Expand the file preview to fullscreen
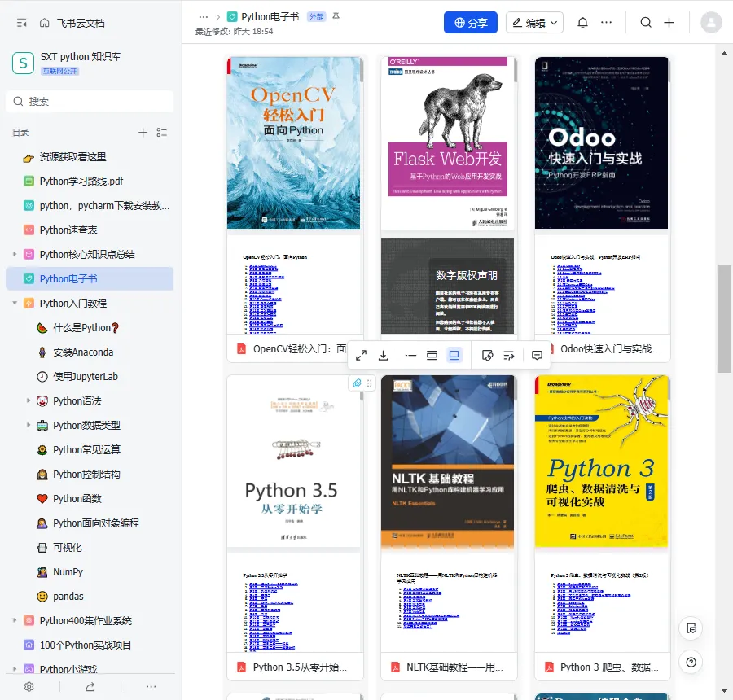Image resolution: width=733 pixels, height=700 pixels. 361,356
